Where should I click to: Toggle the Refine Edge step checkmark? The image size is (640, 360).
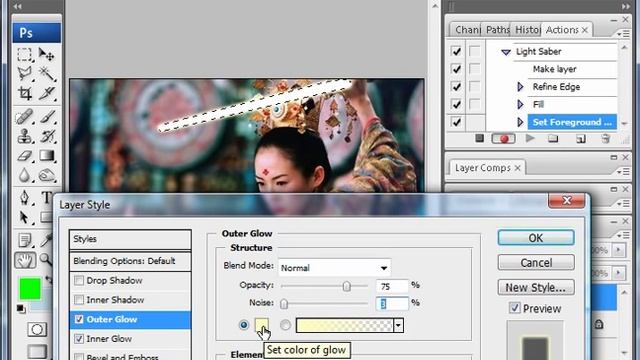coord(456,87)
